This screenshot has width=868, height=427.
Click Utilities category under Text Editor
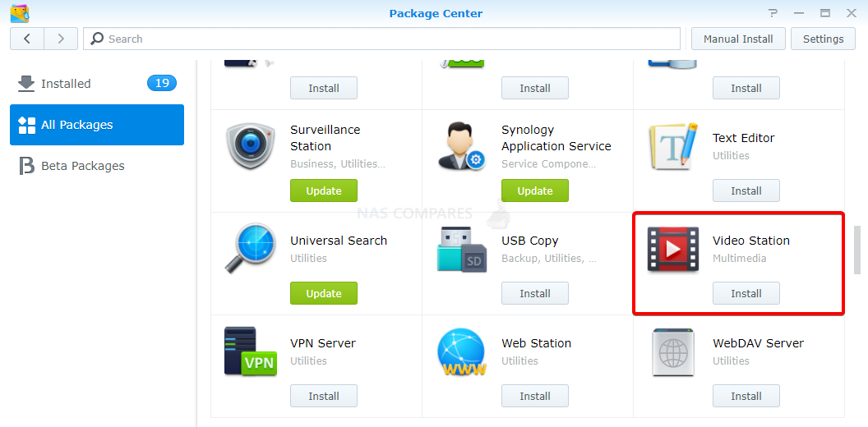coord(731,155)
